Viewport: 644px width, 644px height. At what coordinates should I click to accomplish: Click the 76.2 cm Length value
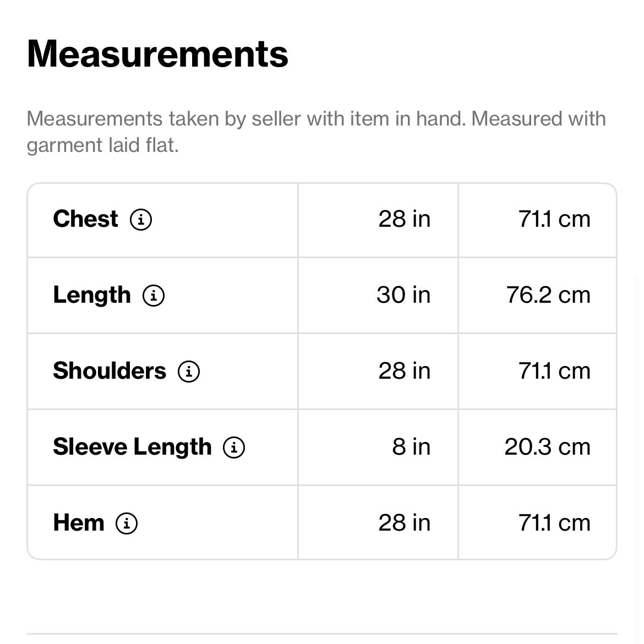(x=548, y=295)
